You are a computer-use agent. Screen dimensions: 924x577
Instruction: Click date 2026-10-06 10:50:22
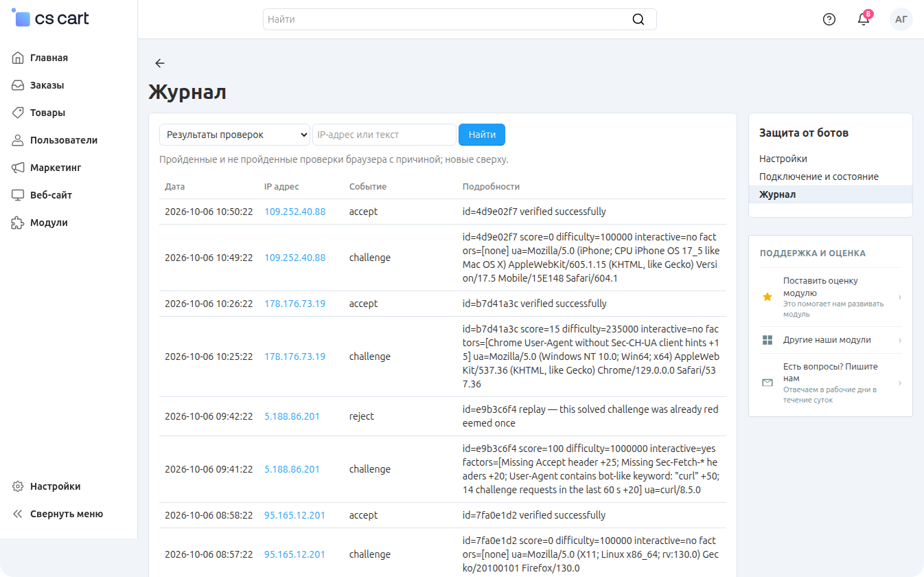(209, 212)
